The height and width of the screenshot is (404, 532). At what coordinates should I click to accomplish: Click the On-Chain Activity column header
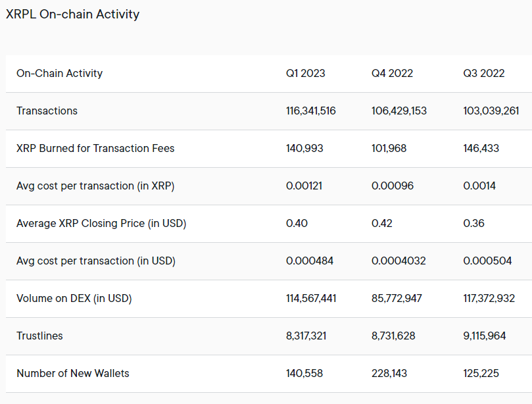click(59, 73)
